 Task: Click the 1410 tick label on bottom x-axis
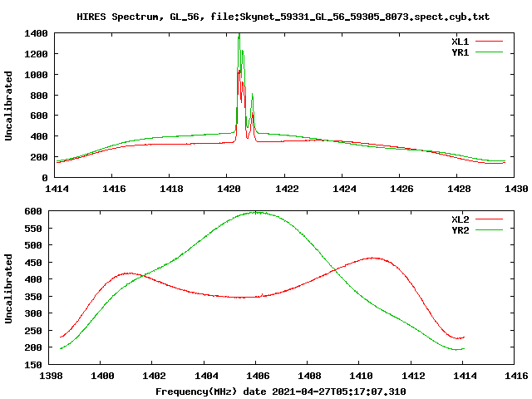click(361, 376)
